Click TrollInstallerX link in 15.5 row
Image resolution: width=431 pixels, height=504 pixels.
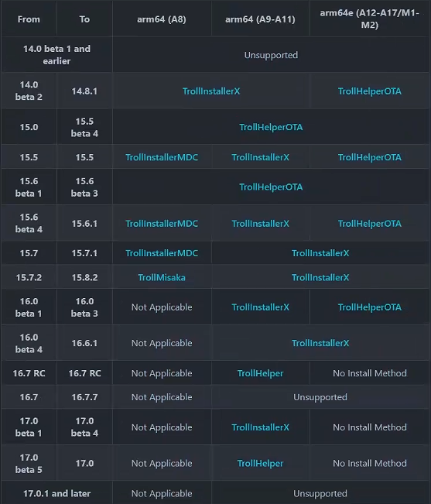coord(260,157)
